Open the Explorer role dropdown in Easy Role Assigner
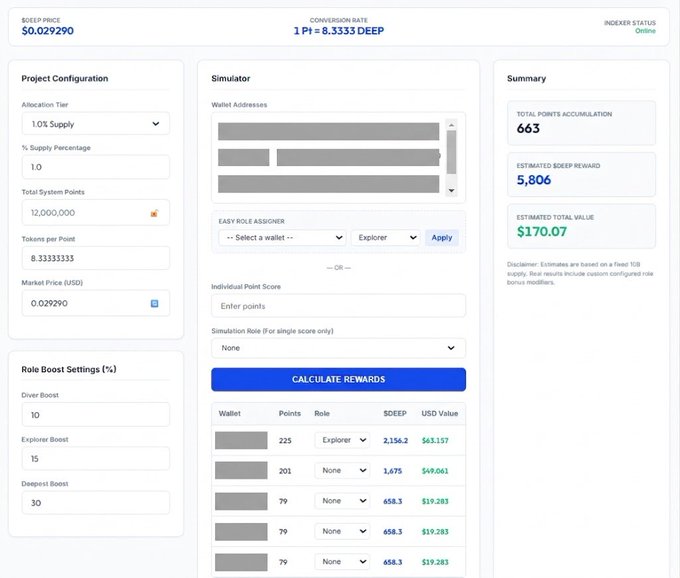Image resolution: width=680 pixels, height=578 pixels. [386, 238]
